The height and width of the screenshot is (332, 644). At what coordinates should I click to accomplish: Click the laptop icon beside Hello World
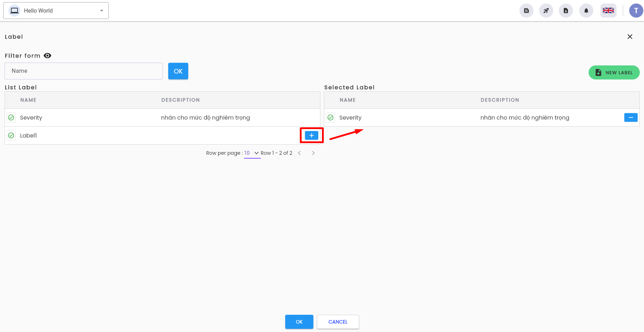coord(14,11)
